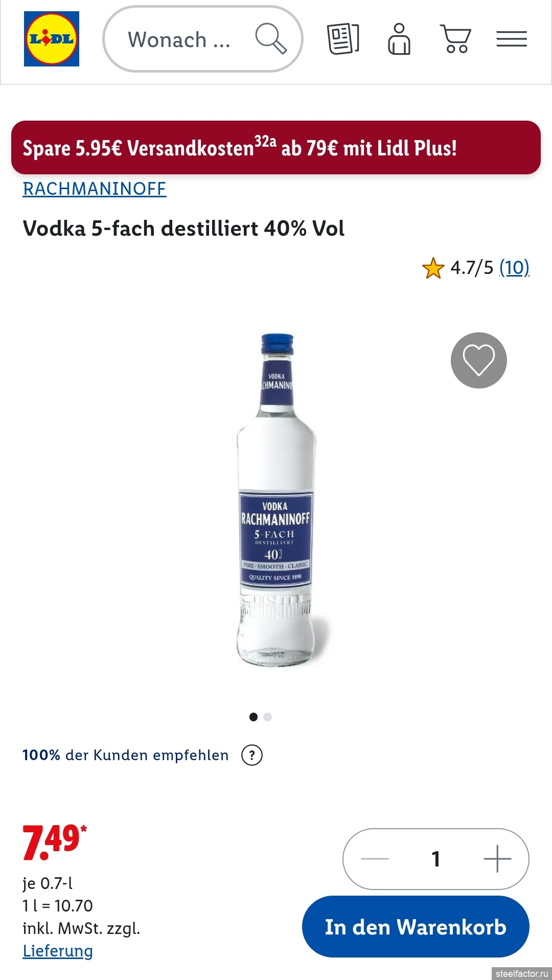Add the vodka to wishlist with the heart icon

click(479, 360)
